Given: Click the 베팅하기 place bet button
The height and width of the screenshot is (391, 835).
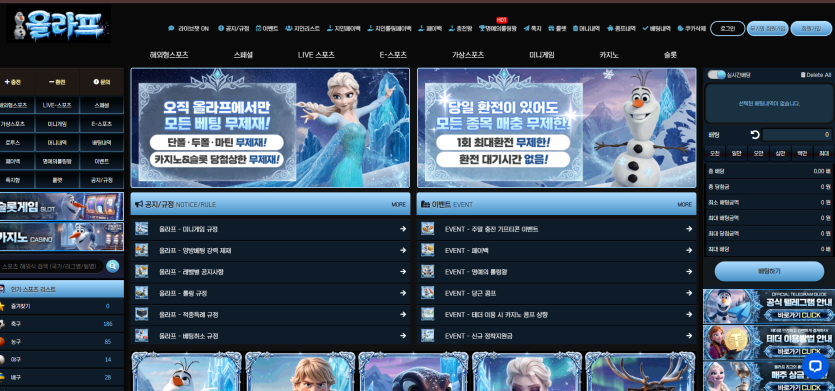Looking at the screenshot, I should (769, 271).
